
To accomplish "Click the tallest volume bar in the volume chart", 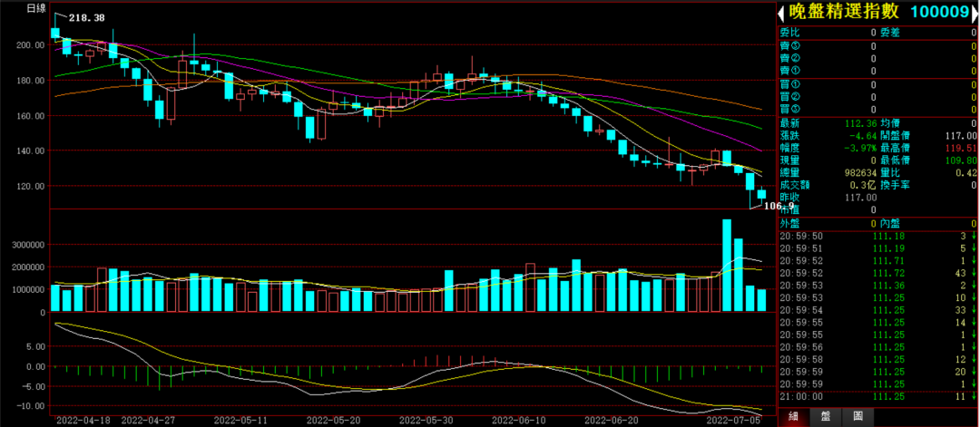I will [x=727, y=266].
